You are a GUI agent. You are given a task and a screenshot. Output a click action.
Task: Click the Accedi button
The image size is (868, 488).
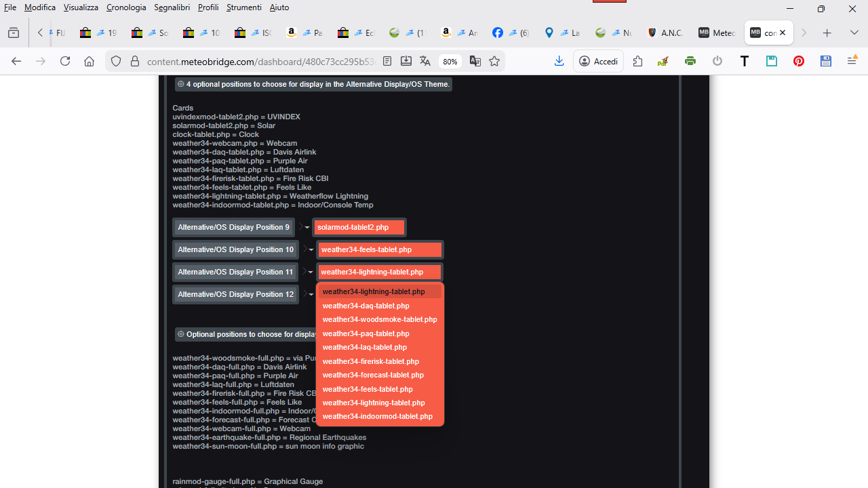598,61
